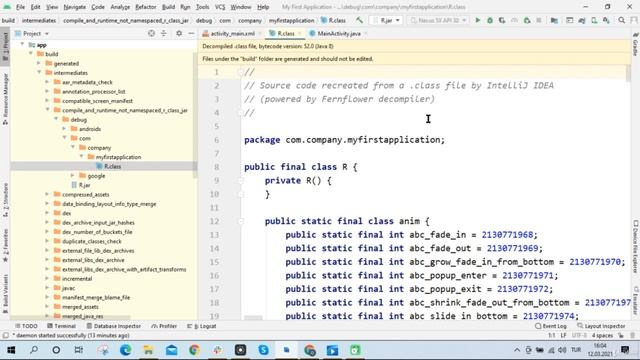
Task: Hide the Project panel with minus icon
Action: click(x=191, y=33)
